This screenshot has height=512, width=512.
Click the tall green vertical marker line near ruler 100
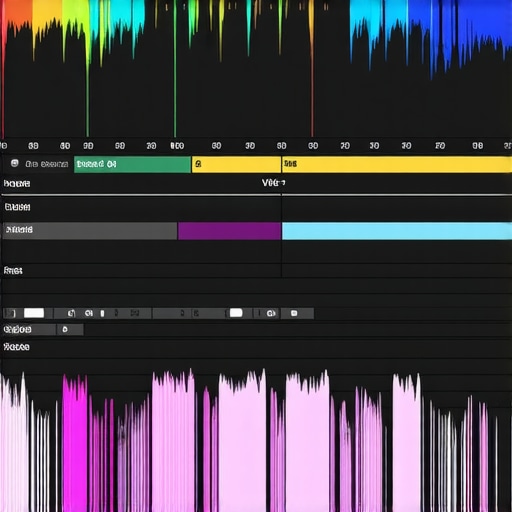(x=175, y=70)
